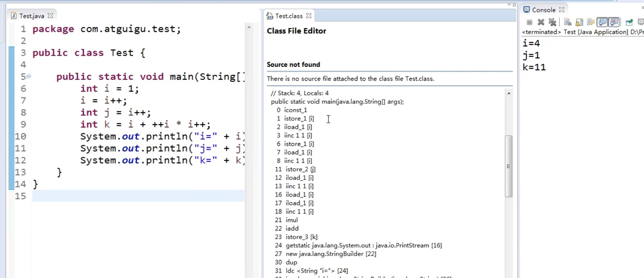The height and width of the screenshot is (278, 644).
Task: Click bytecode line '21 imul'
Action: 286,220
